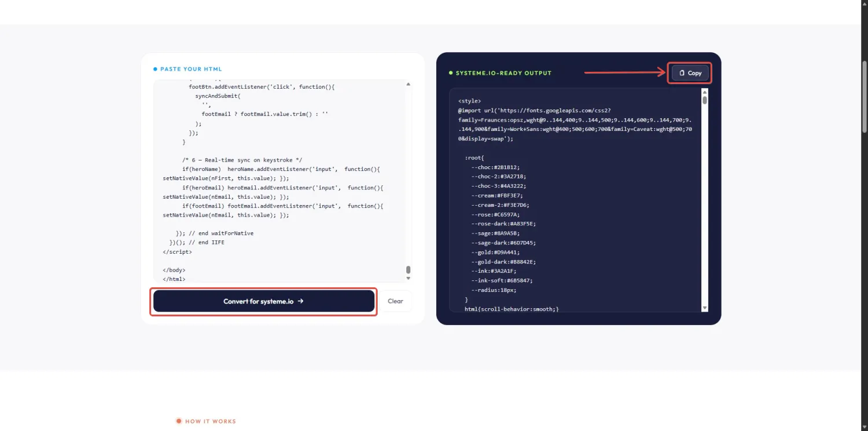This screenshot has width=868, height=431.
Task: Click up arrow of output scrollbar
Action: (704, 92)
